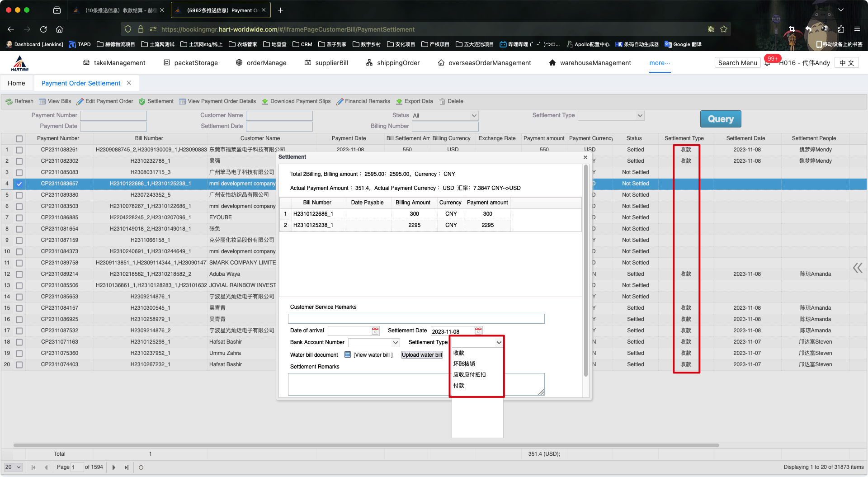Open Download Payment Slips
Viewport: 868px width, 477px height.
click(296, 102)
